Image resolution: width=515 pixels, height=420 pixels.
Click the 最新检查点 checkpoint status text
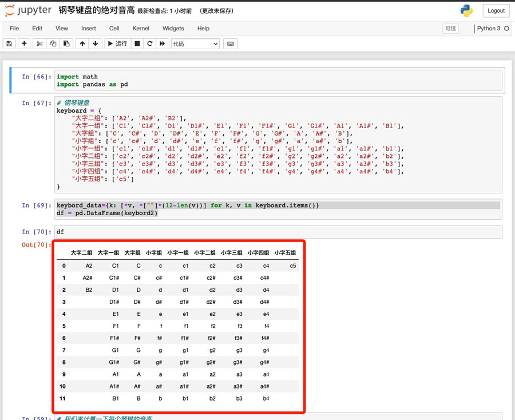click(164, 11)
